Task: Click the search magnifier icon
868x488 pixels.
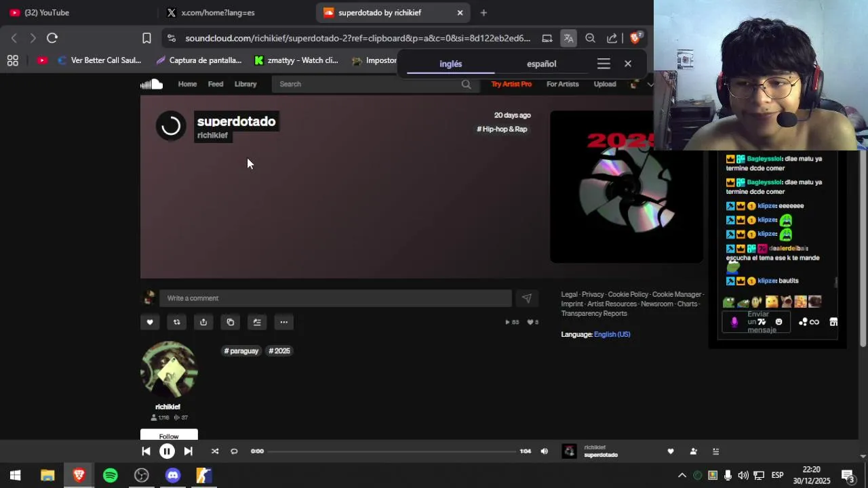Action: click(466, 84)
